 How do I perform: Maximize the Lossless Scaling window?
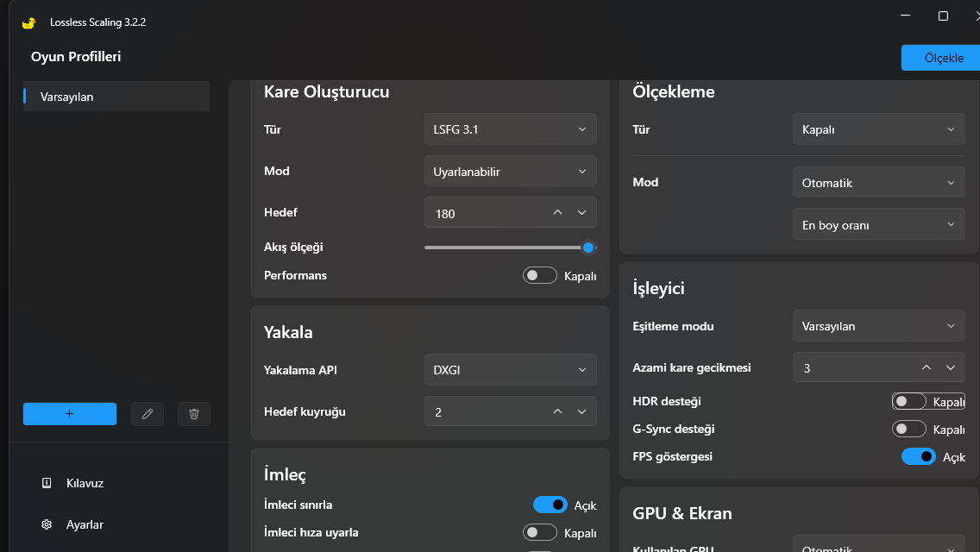tap(943, 16)
